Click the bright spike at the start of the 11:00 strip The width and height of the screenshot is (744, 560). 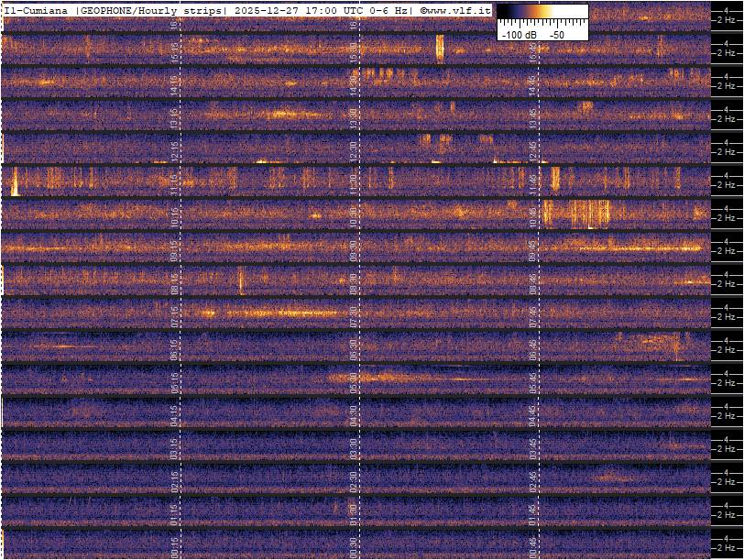coord(14,181)
